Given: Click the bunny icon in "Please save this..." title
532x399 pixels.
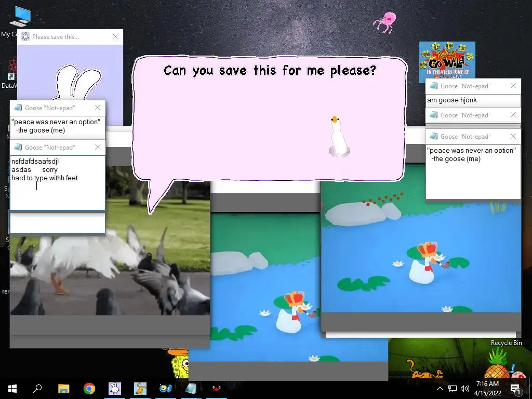Looking at the screenshot, I should click(x=25, y=37).
